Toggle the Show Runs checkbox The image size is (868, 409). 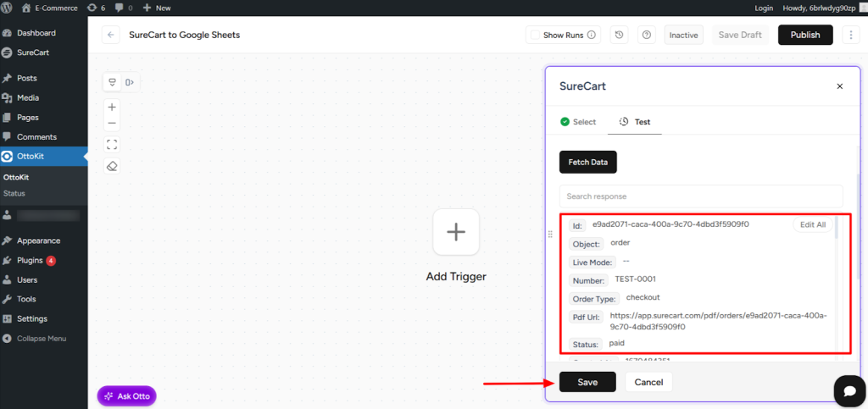coord(534,35)
